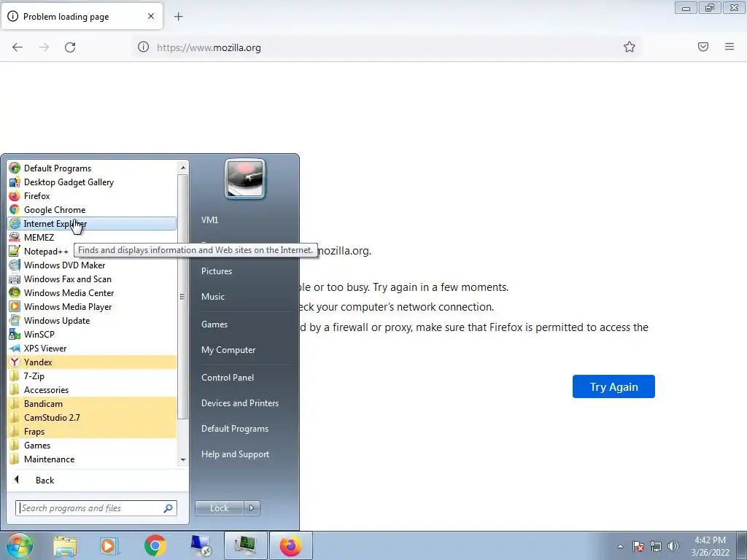
Task: Open Control Panel
Action: [228, 378]
